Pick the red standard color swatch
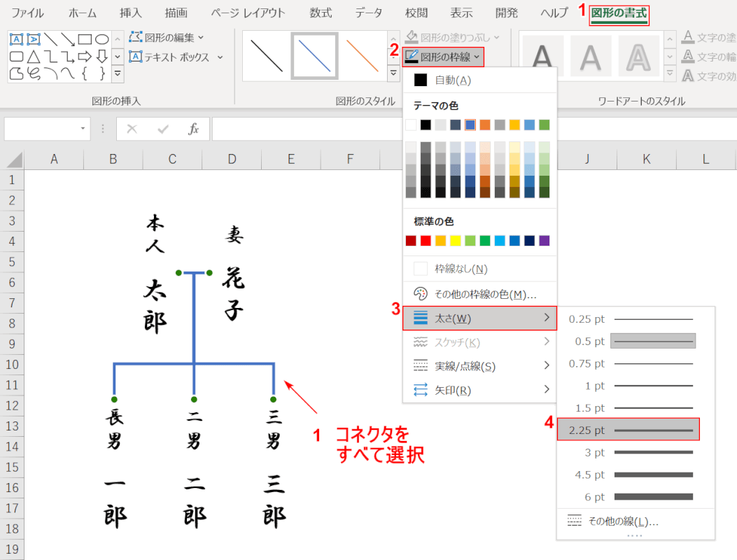The height and width of the screenshot is (560, 737). click(426, 241)
